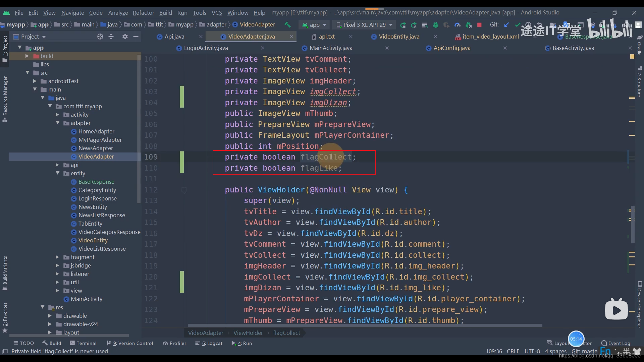
Task: Open the Logcat tool window
Action: click(x=209, y=343)
